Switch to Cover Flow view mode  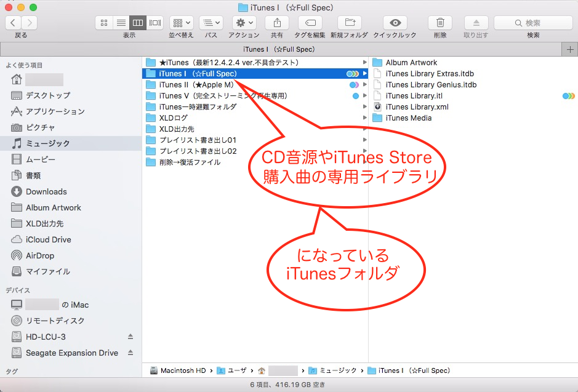(x=155, y=23)
